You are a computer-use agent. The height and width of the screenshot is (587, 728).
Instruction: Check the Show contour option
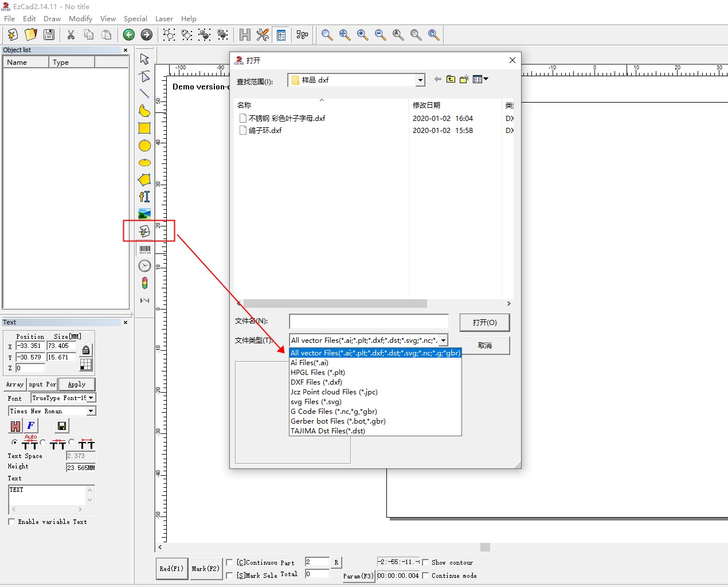[425, 562]
